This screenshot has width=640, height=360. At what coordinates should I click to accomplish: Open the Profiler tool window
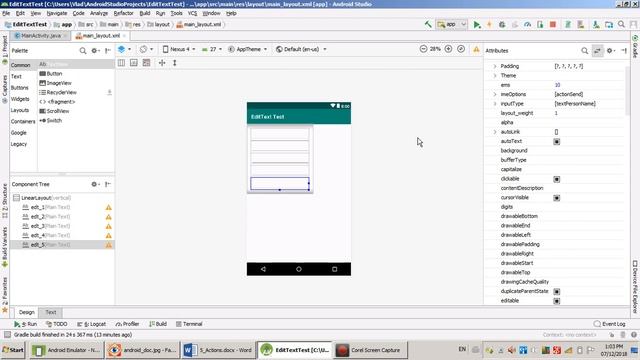click(127, 324)
